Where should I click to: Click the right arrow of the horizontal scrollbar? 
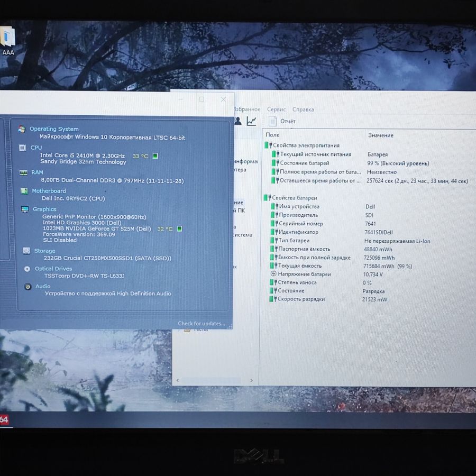coord(251,380)
